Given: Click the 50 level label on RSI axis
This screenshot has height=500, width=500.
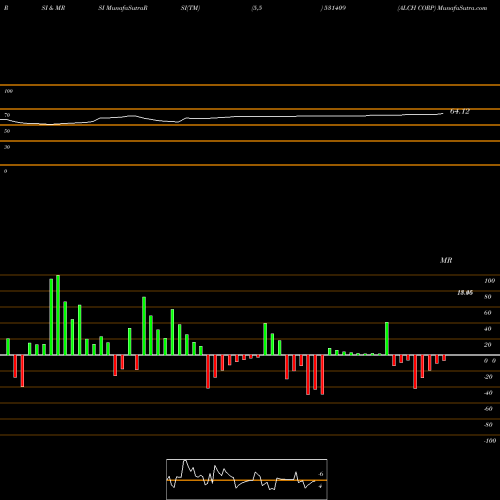Looking at the screenshot, I should coord(7,131).
